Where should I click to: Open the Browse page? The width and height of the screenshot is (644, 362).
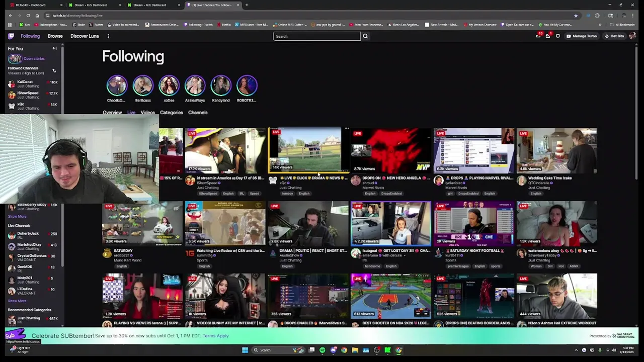click(55, 36)
